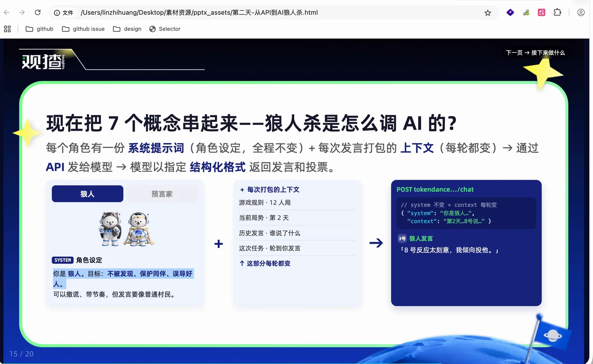
Task: Go back using the browser back arrow
Action: pyautogui.click(x=7, y=13)
